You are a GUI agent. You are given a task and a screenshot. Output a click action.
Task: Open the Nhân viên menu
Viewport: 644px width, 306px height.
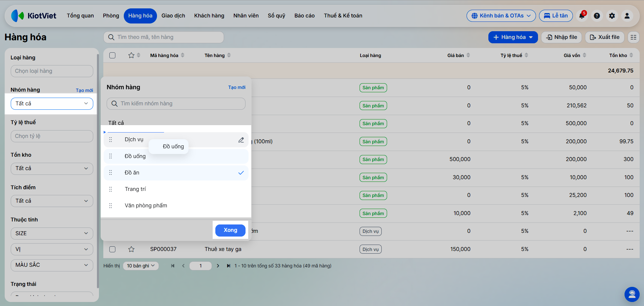[x=246, y=16]
